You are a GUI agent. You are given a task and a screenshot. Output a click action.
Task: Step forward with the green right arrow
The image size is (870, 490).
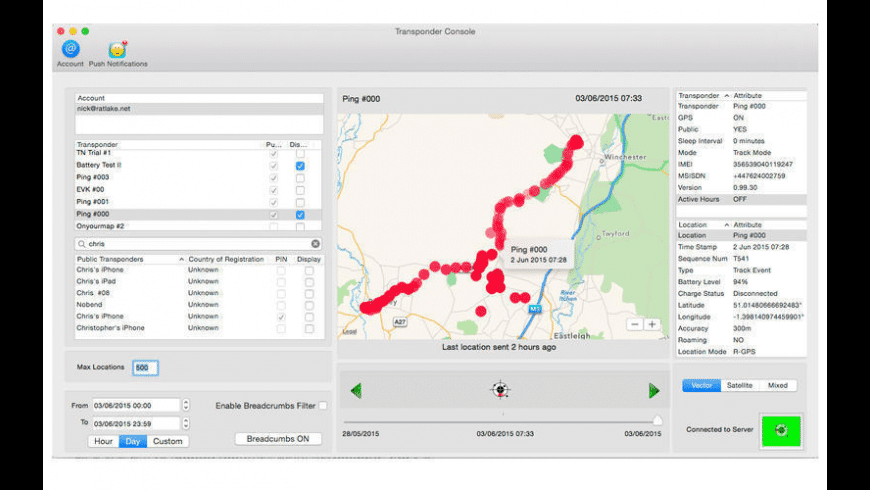coord(654,391)
